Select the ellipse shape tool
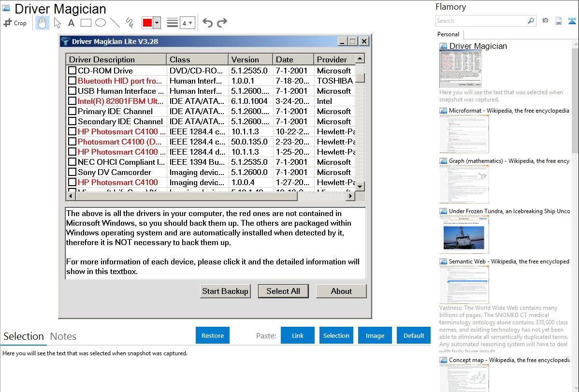Viewport: 579px width, 392px height. 101,23
